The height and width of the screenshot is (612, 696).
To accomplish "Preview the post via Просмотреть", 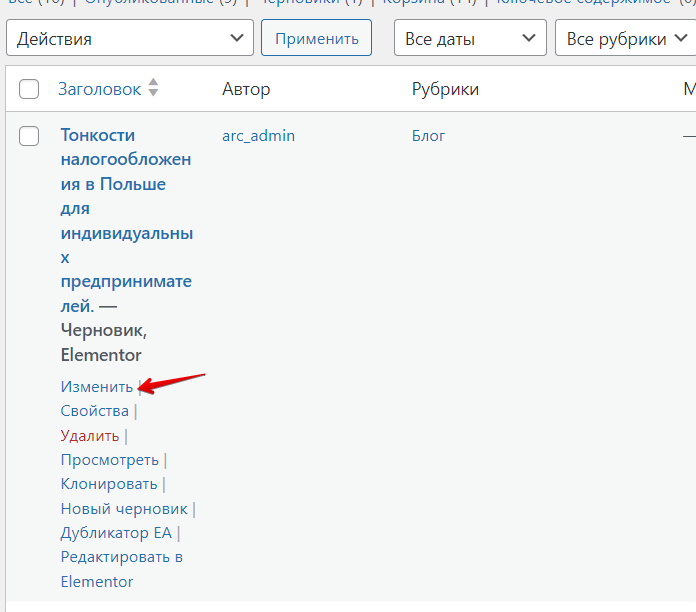I will (109, 460).
